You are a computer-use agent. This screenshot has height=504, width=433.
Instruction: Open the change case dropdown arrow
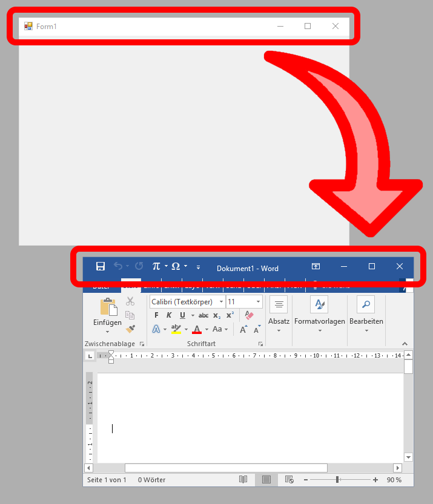pyautogui.click(x=226, y=329)
